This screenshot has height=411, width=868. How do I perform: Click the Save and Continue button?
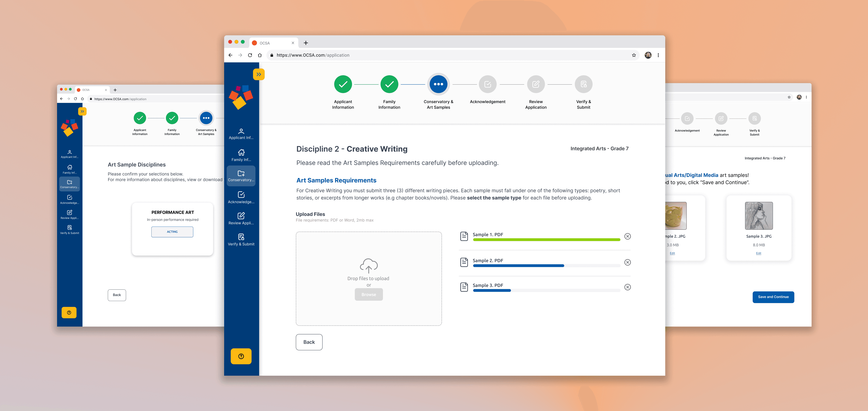(x=773, y=297)
